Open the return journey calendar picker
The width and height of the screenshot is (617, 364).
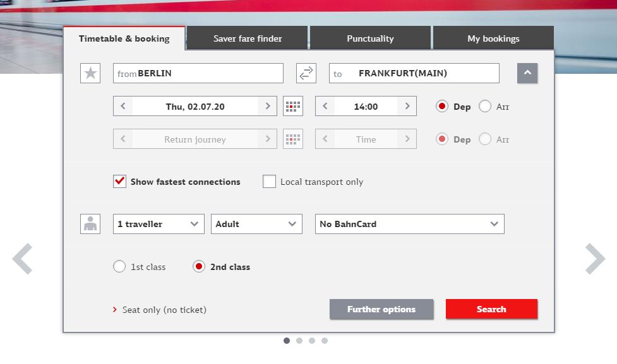click(x=293, y=139)
